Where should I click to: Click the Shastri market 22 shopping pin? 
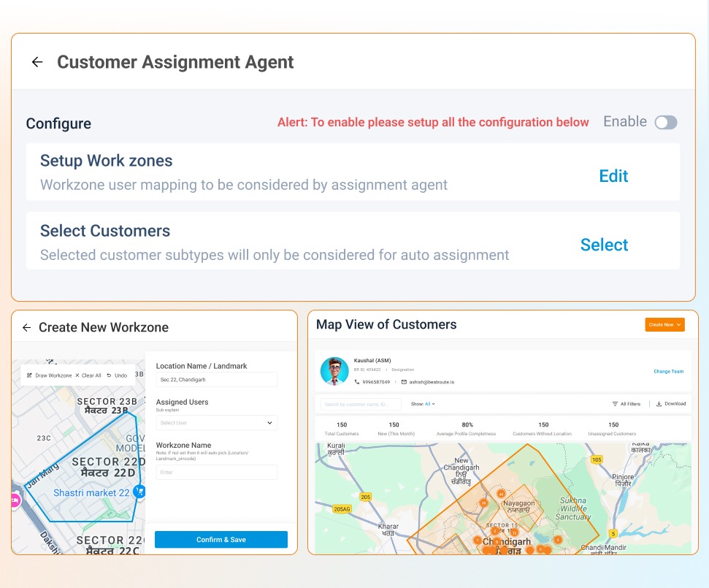[x=139, y=491]
